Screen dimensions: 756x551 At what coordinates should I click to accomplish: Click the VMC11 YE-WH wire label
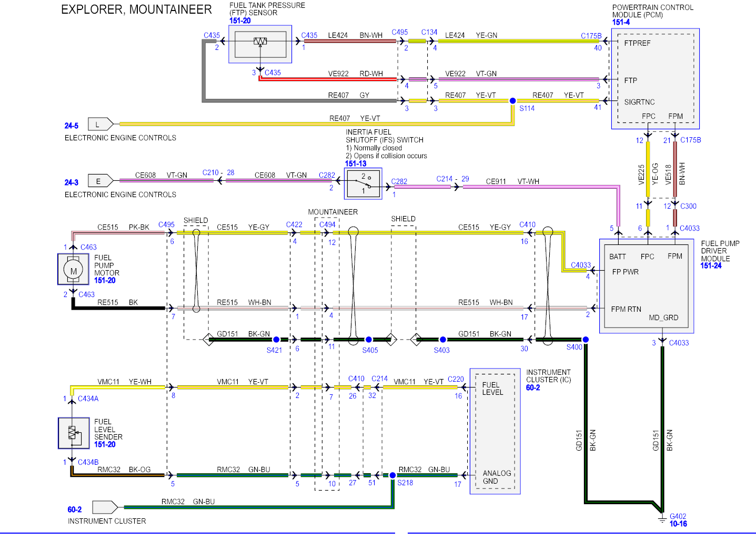click(124, 382)
